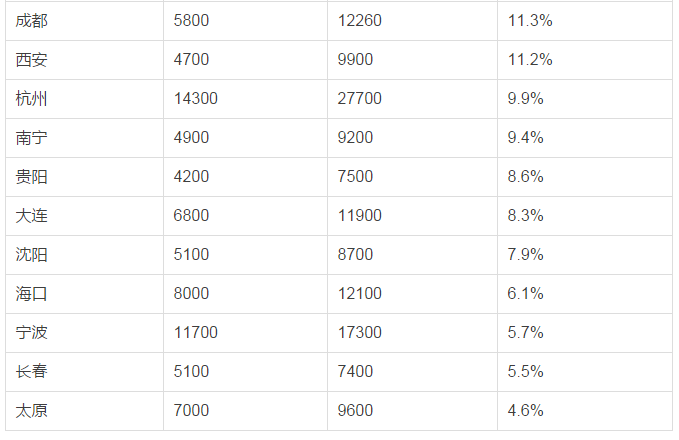The height and width of the screenshot is (440, 679).
Task: Select the 8000 value for 海口
Action: (x=191, y=294)
